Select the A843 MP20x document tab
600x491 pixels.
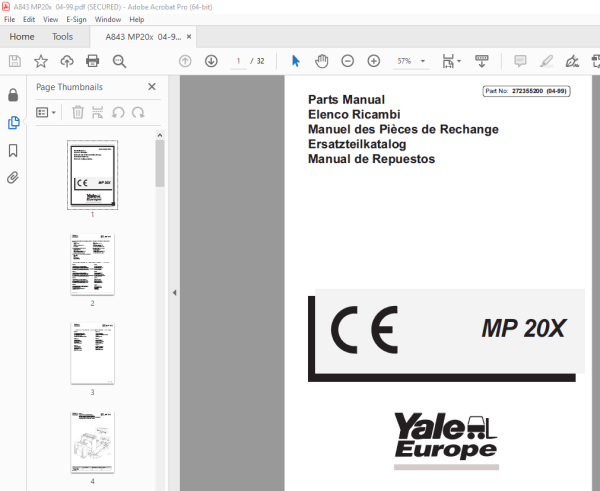(x=143, y=37)
